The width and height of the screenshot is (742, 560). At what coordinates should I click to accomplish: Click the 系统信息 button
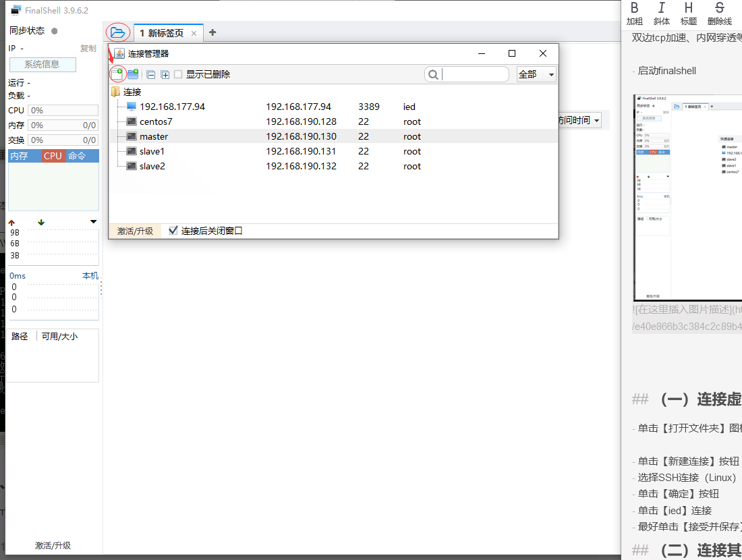tap(42, 64)
